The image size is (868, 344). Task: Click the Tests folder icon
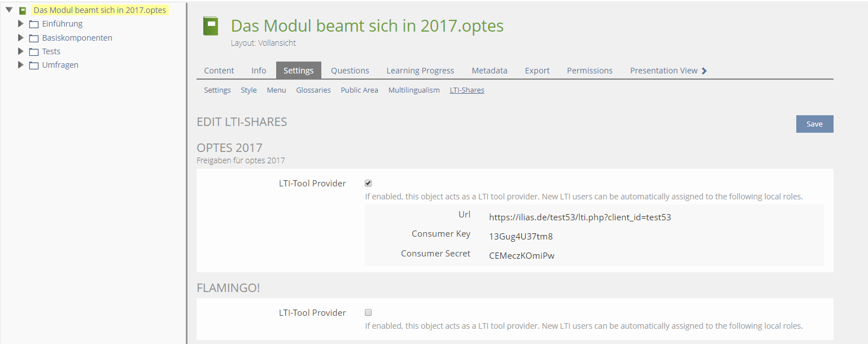pyautogui.click(x=34, y=52)
